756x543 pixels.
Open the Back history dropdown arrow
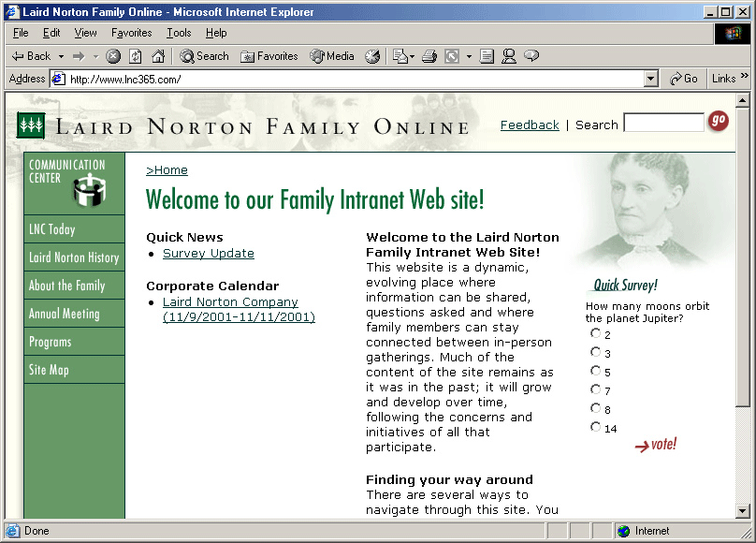[61, 57]
